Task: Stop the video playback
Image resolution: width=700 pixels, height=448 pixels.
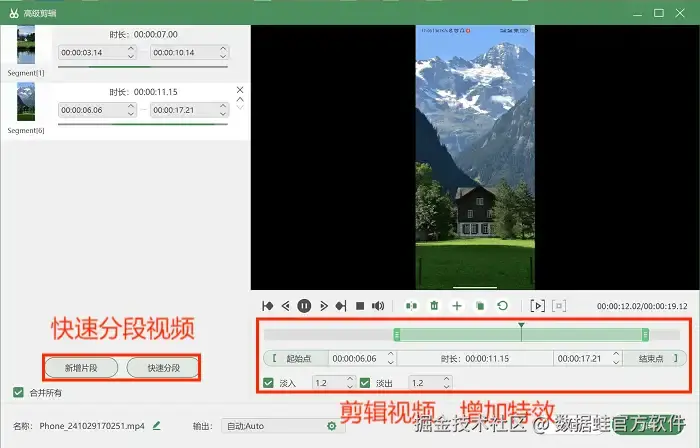Action: point(360,306)
